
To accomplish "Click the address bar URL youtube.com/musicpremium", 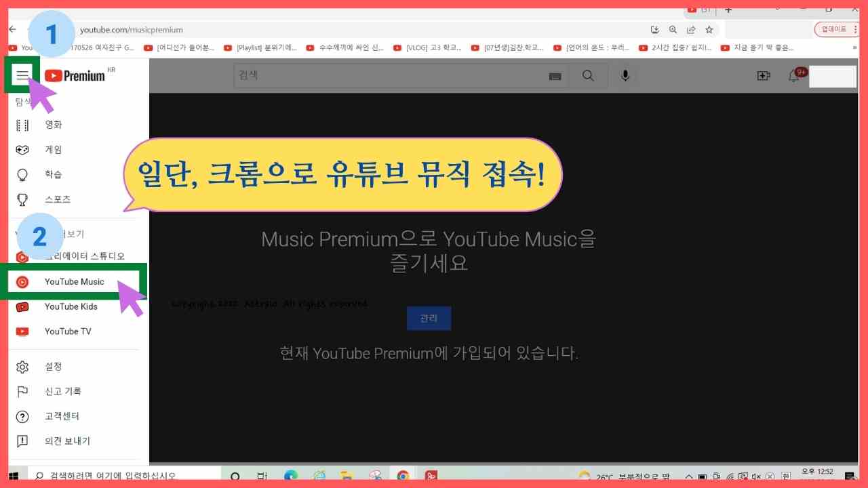I will point(132,30).
